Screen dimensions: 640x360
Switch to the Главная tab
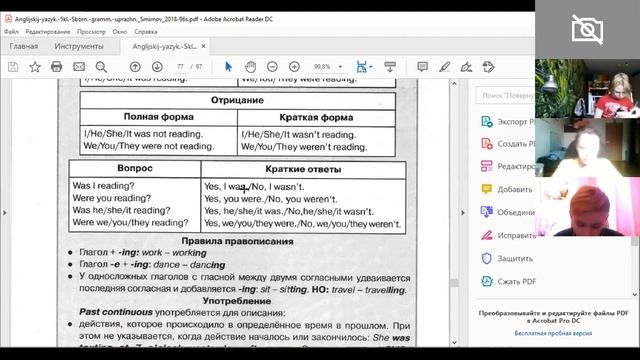click(x=24, y=46)
